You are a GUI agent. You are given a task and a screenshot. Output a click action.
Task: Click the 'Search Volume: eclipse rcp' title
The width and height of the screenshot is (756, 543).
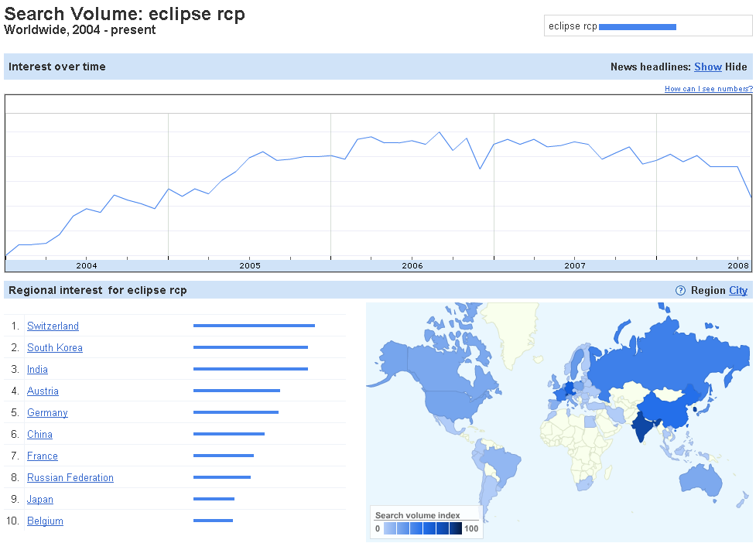point(125,13)
